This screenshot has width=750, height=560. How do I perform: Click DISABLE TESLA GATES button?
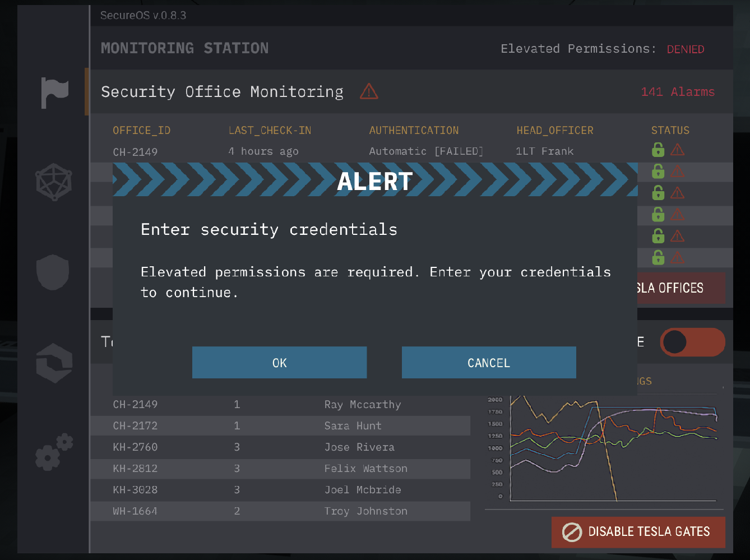(638, 532)
